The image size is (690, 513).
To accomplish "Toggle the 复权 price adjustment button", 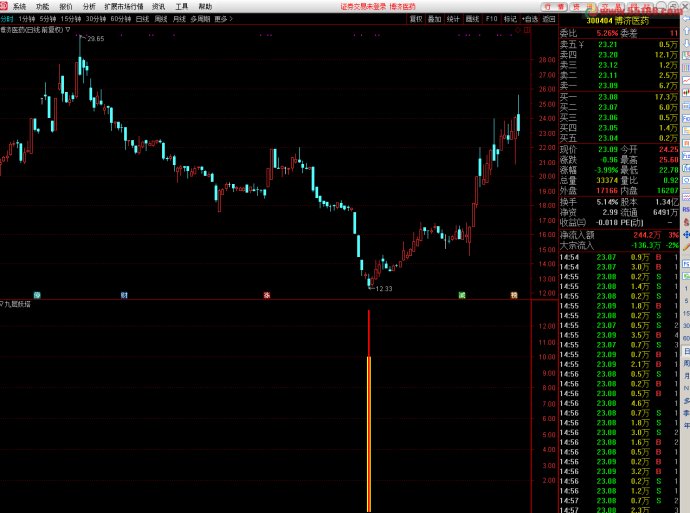I will (416, 19).
